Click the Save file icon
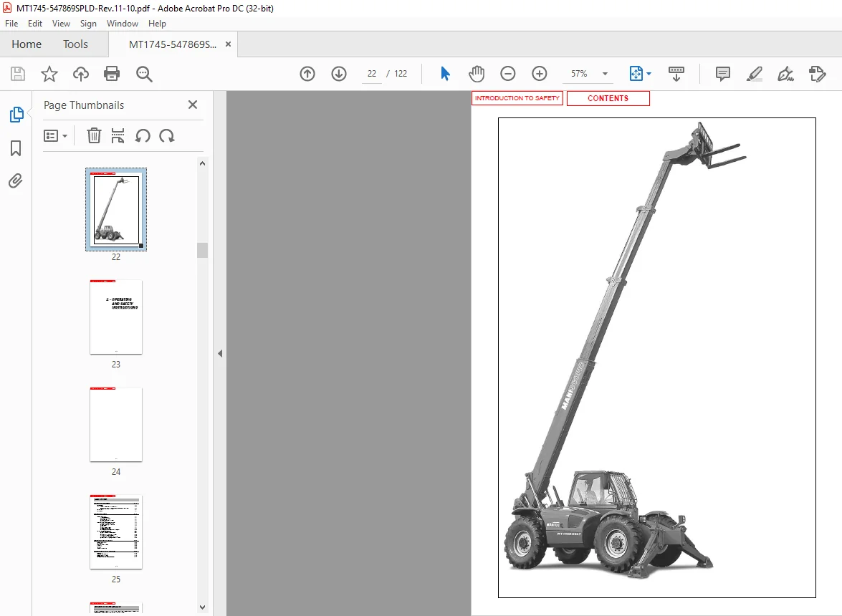This screenshot has height=616, width=842. (x=18, y=74)
